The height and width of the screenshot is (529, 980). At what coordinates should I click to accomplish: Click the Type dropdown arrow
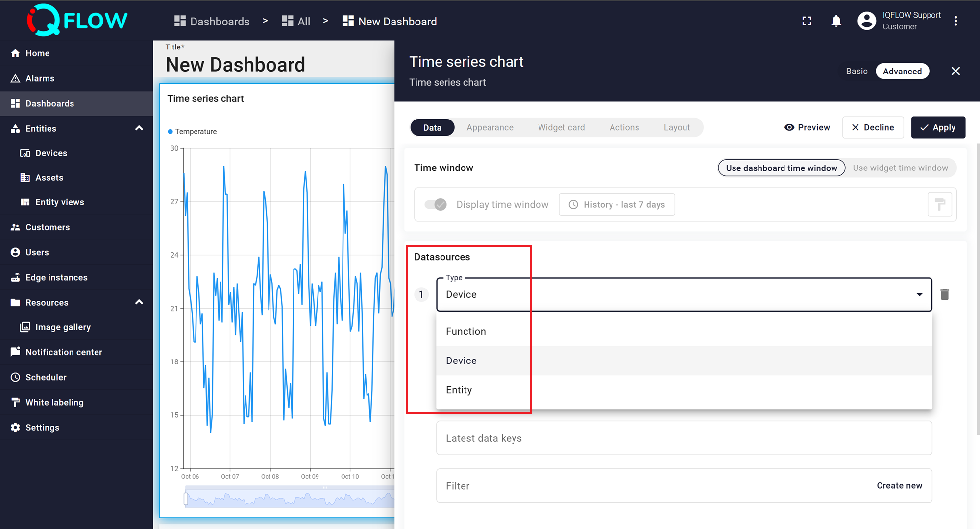[x=919, y=294]
